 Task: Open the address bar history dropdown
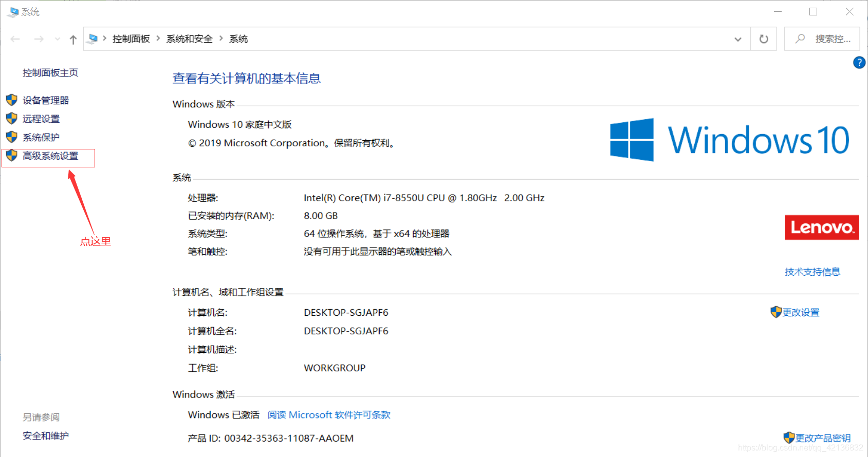[x=738, y=39]
